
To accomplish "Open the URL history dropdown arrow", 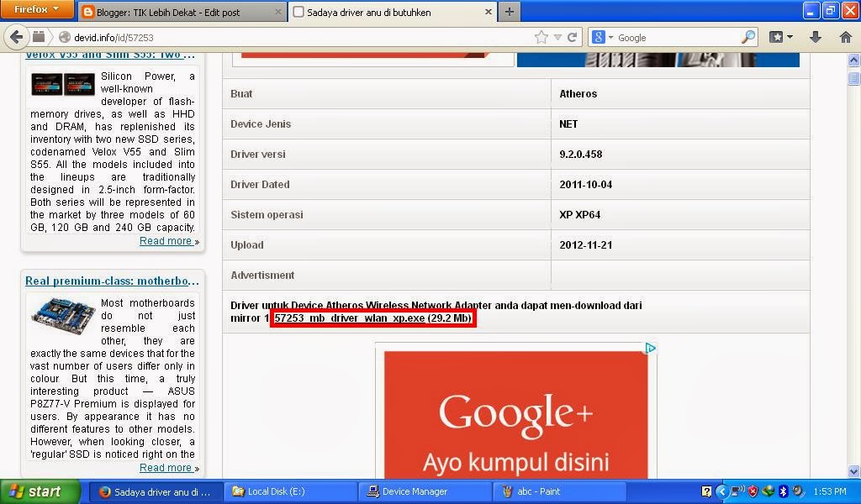I will point(558,37).
